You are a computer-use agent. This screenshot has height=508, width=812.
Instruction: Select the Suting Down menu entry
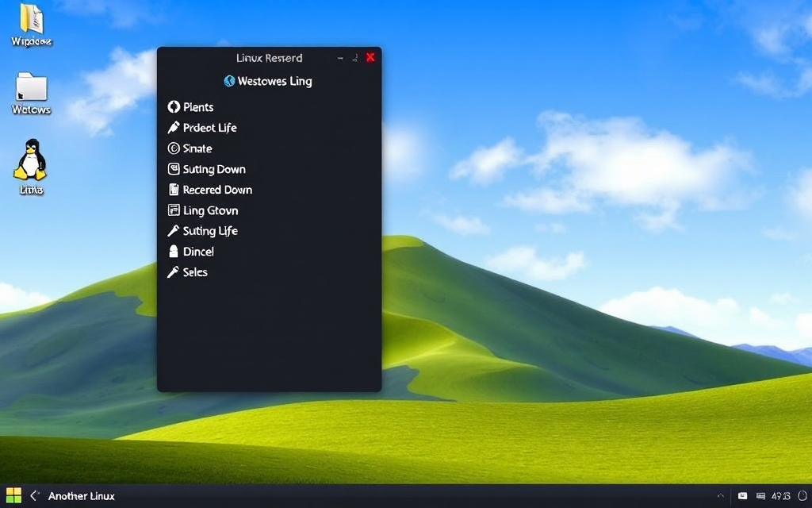(x=207, y=169)
